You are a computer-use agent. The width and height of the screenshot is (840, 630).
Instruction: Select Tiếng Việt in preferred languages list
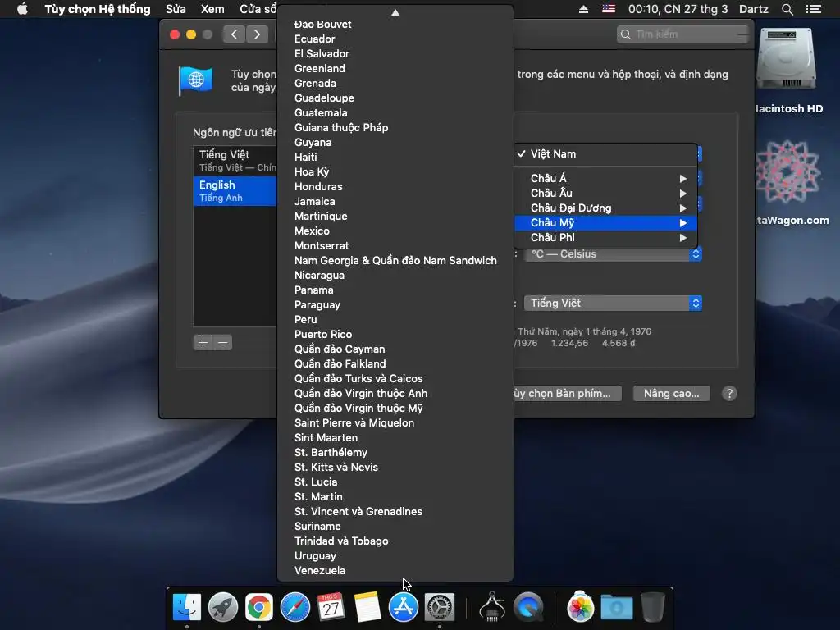point(235,160)
